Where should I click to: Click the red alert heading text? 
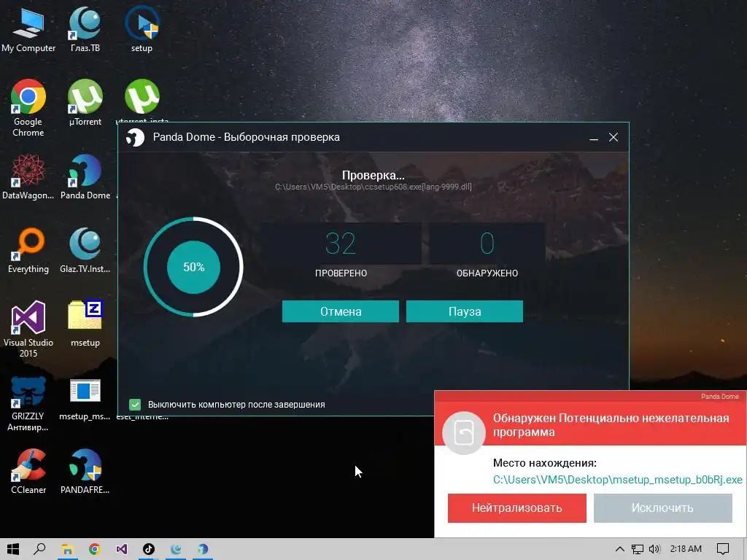(x=611, y=425)
